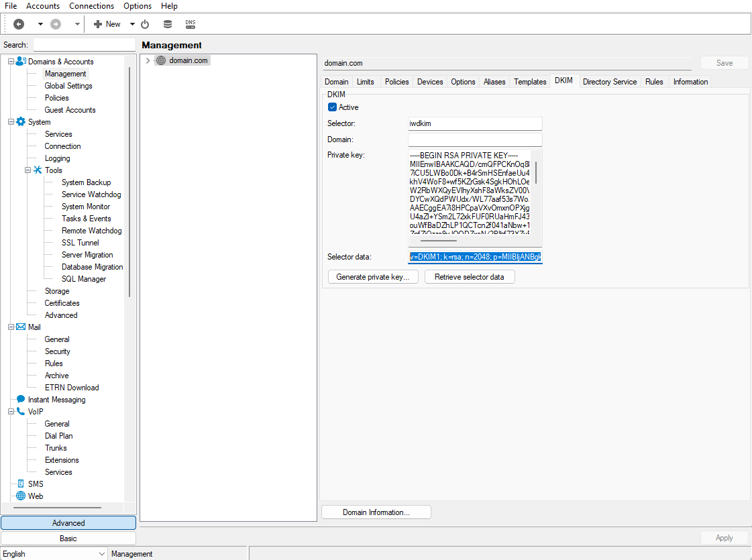Click the SMS phone icon in sidebar
The image size is (752, 560).
click(x=21, y=484)
